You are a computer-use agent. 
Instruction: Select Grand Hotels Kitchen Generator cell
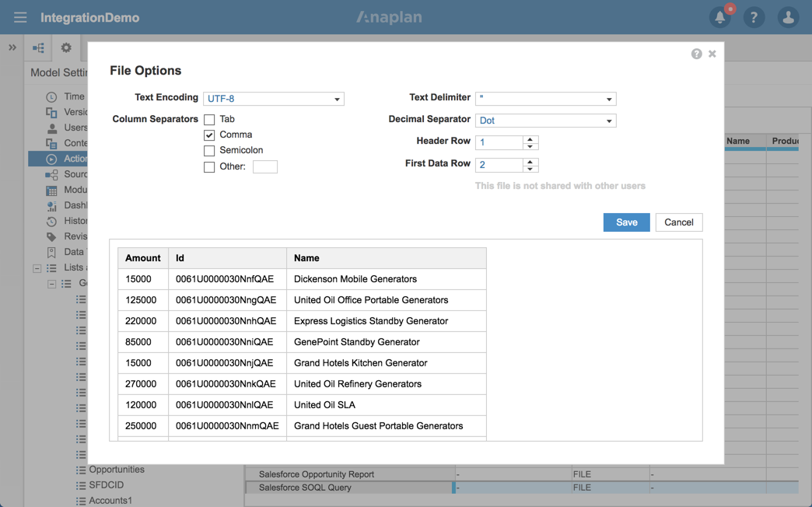coord(387,363)
